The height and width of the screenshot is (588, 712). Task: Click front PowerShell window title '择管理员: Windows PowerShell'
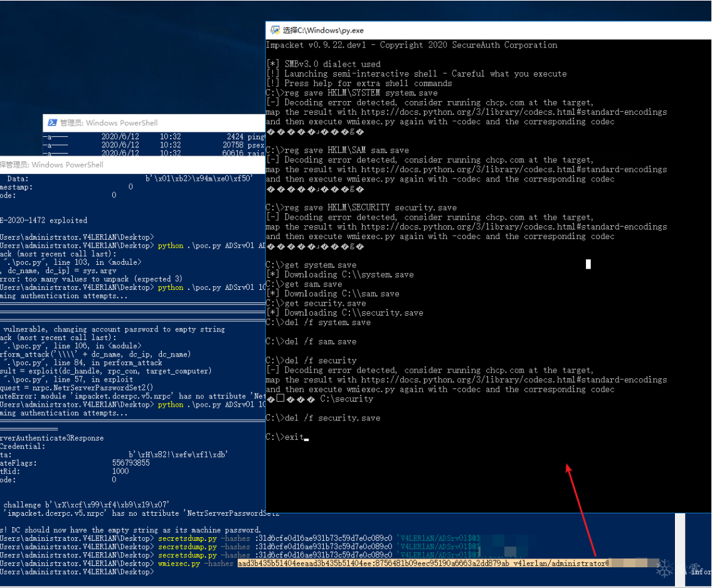[52, 164]
